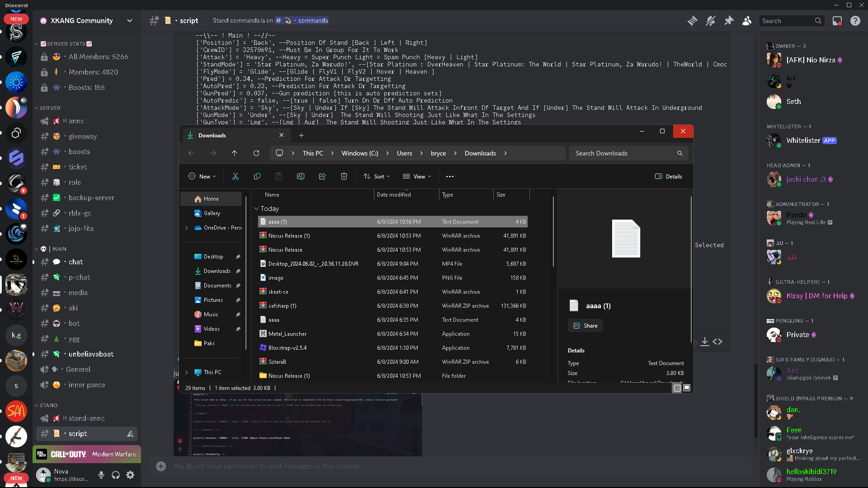Open Discord user settings gear
The height and width of the screenshot is (488, 868).
click(130, 475)
